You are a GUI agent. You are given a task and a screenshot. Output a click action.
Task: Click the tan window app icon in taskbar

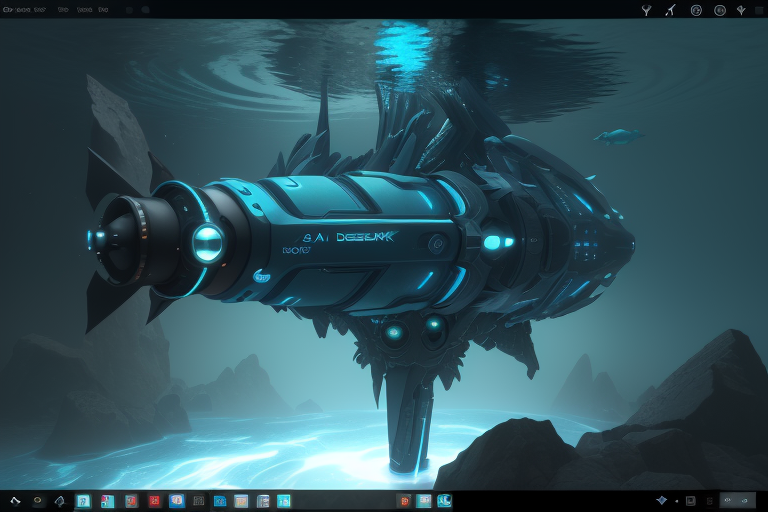(x=241, y=501)
